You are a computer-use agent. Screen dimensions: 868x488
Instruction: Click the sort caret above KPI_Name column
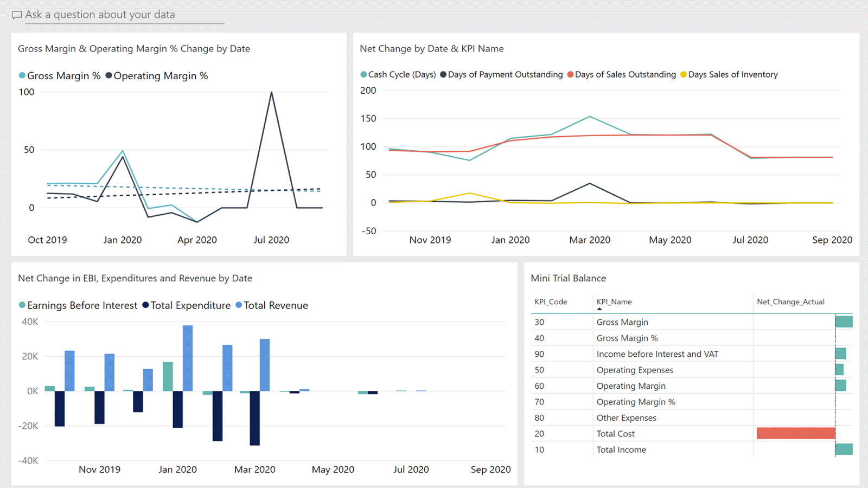pyautogui.click(x=600, y=308)
